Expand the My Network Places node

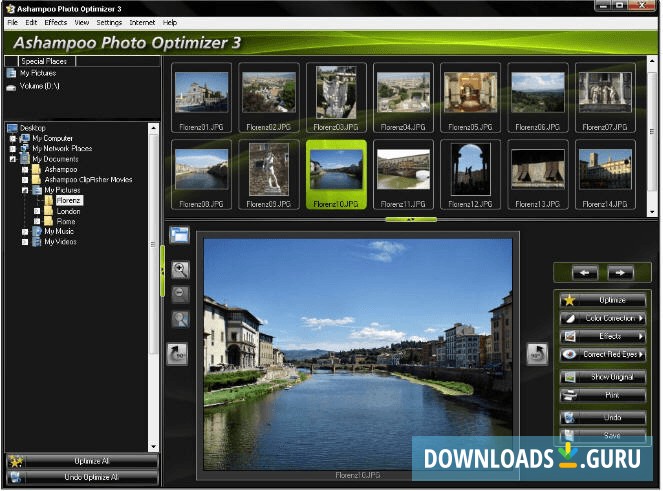[13, 149]
